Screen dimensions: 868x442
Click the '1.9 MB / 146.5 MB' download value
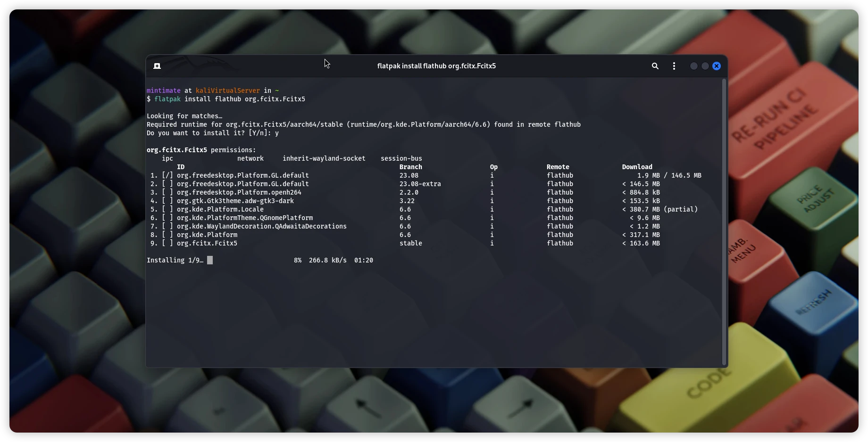(x=669, y=175)
